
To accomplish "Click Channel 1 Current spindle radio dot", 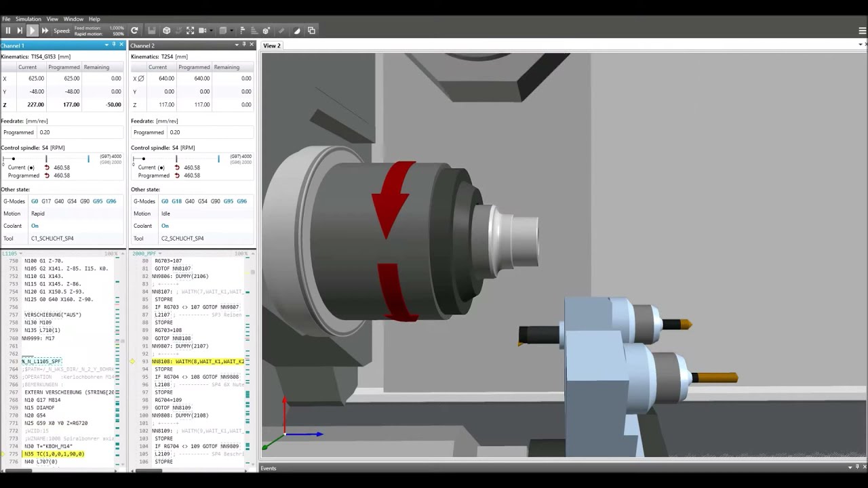I will tap(31, 167).
